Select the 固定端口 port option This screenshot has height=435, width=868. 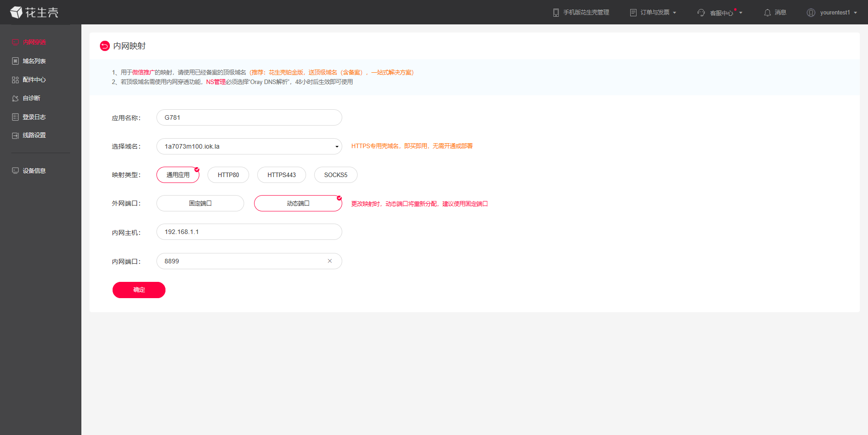pos(200,203)
